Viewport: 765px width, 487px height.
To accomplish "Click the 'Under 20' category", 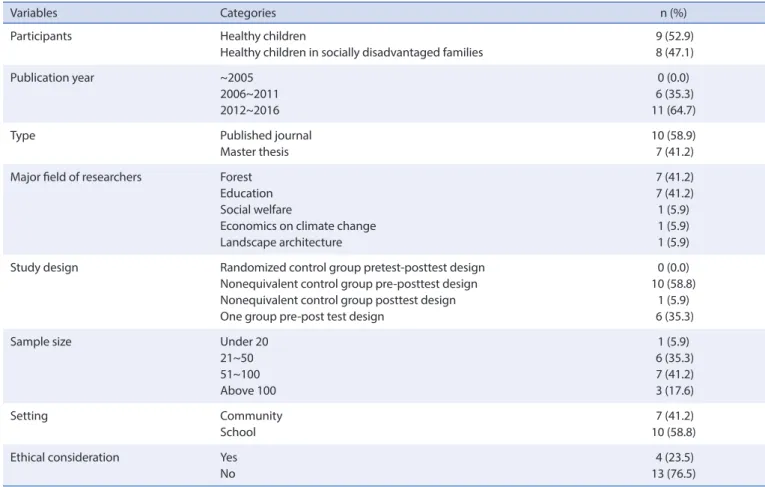I will (x=244, y=342).
